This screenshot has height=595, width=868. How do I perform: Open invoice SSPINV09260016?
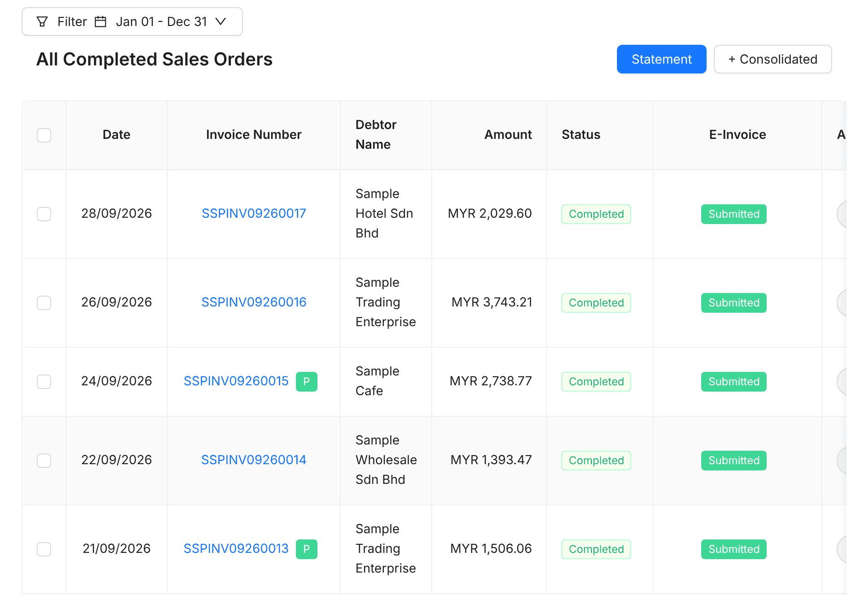coord(254,302)
